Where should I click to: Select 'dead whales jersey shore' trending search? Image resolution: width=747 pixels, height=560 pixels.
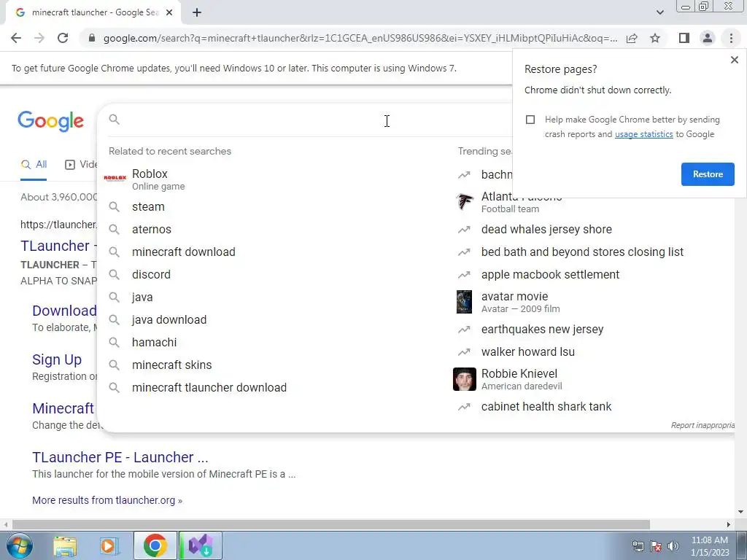pos(546,229)
